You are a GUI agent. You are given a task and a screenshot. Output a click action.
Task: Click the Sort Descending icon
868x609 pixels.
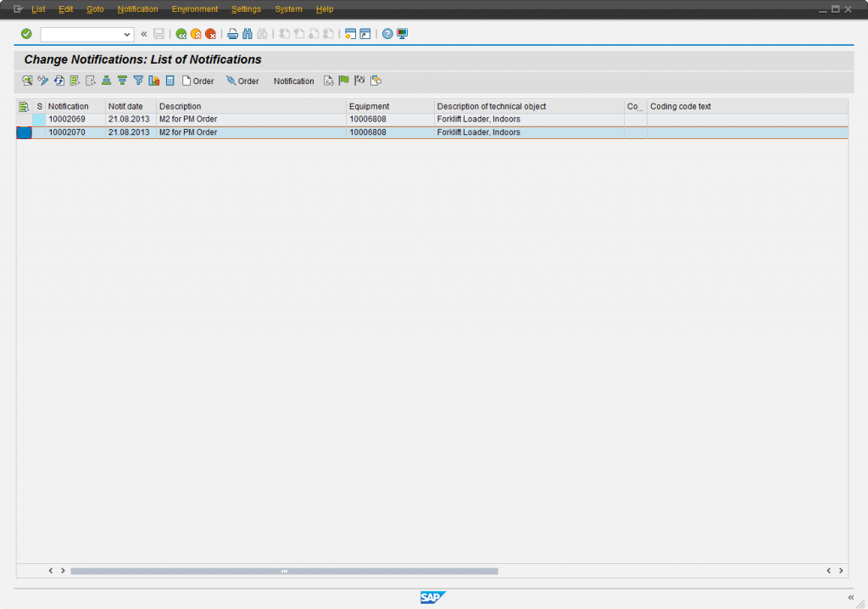pos(122,81)
